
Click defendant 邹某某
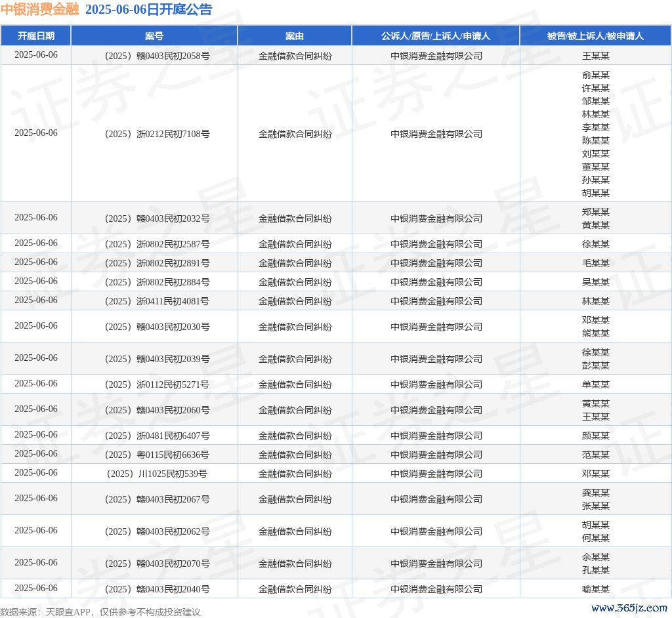pos(596,101)
